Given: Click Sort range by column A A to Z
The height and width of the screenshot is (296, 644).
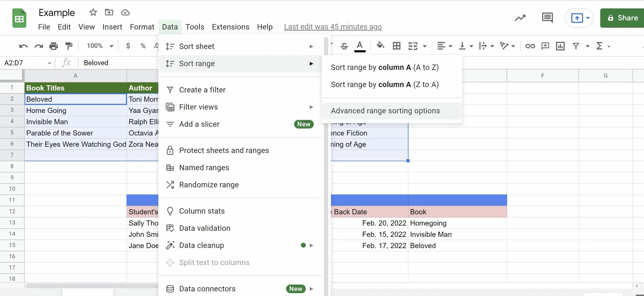Looking at the screenshot, I should pos(385,67).
